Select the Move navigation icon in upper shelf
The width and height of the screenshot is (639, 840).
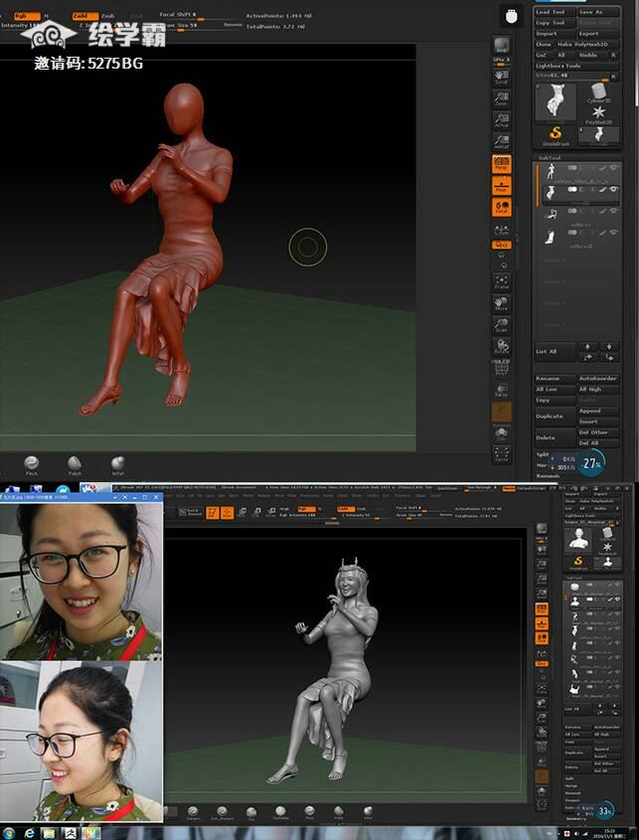pyautogui.click(x=502, y=303)
